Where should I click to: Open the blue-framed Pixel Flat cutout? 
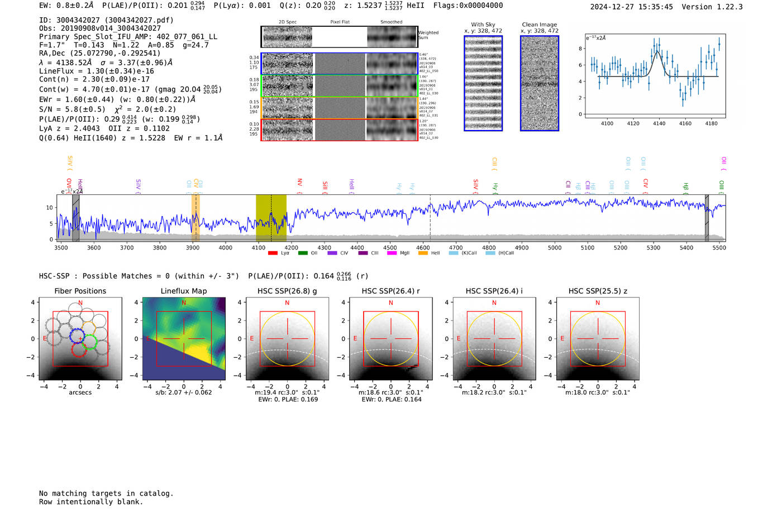tap(340, 64)
